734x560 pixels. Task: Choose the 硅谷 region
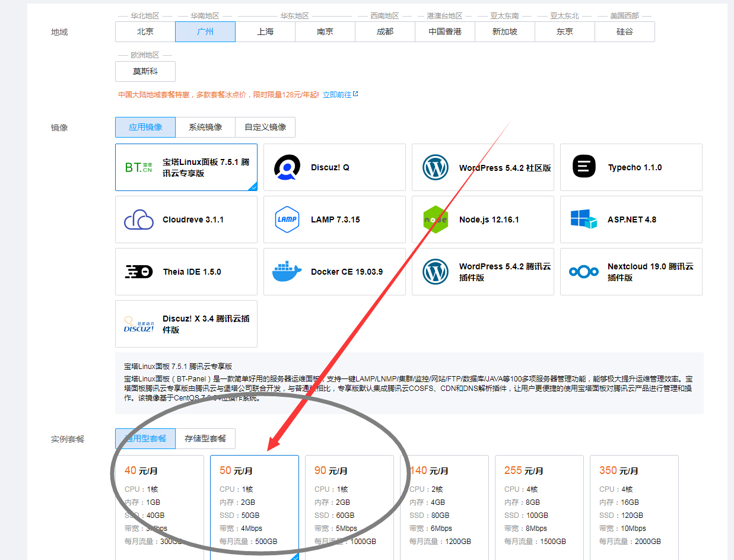pos(625,32)
